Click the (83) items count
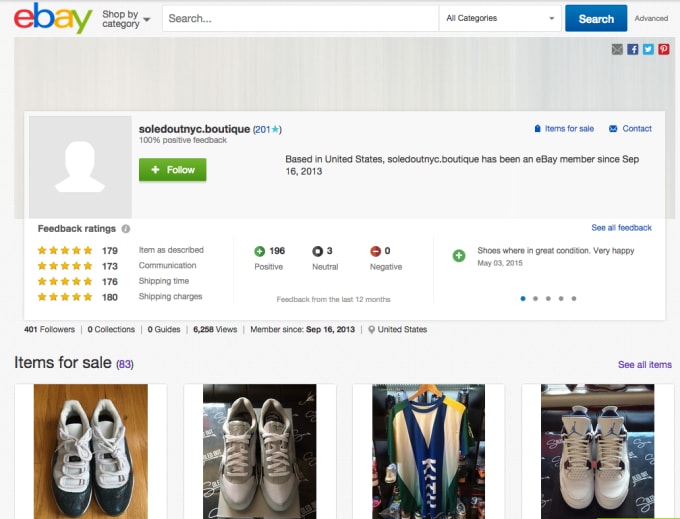The width and height of the screenshot is (680, 519). click(x=125, y=364)
